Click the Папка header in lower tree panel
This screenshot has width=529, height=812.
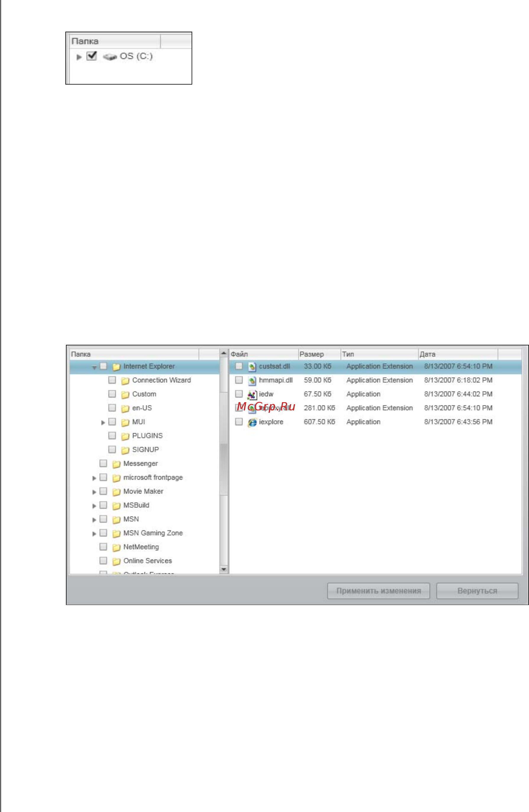[134, 354]
